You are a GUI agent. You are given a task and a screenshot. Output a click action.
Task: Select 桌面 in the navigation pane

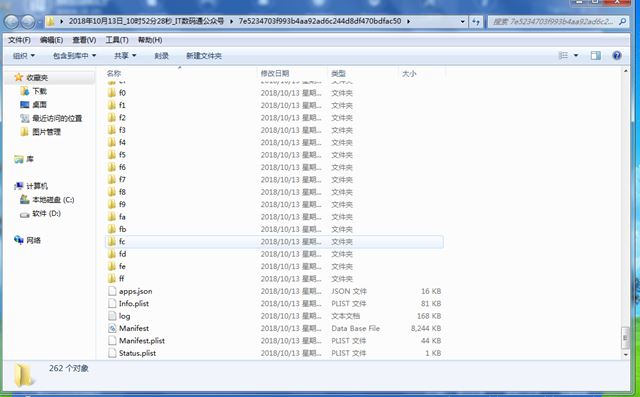(40, 104)
